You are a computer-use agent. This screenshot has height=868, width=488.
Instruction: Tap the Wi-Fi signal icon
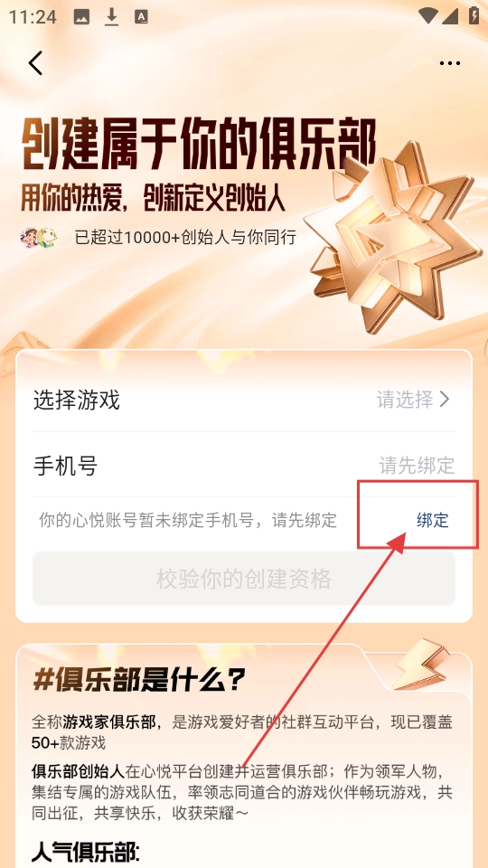click(427, 16)
